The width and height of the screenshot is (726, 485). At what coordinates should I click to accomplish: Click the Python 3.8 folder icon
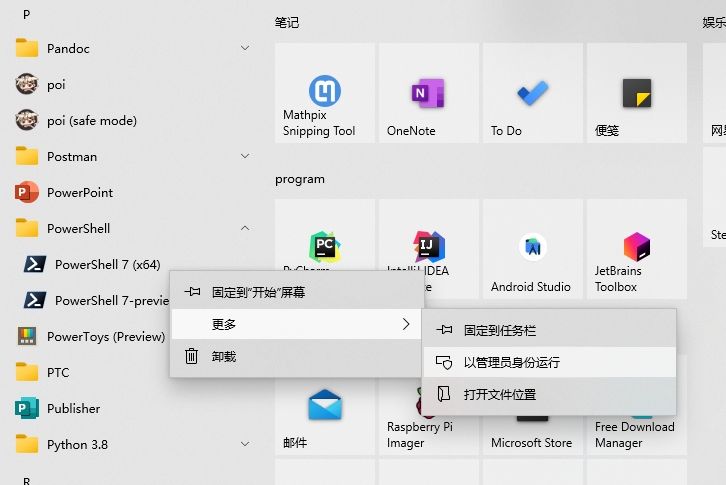click(27, 444)
